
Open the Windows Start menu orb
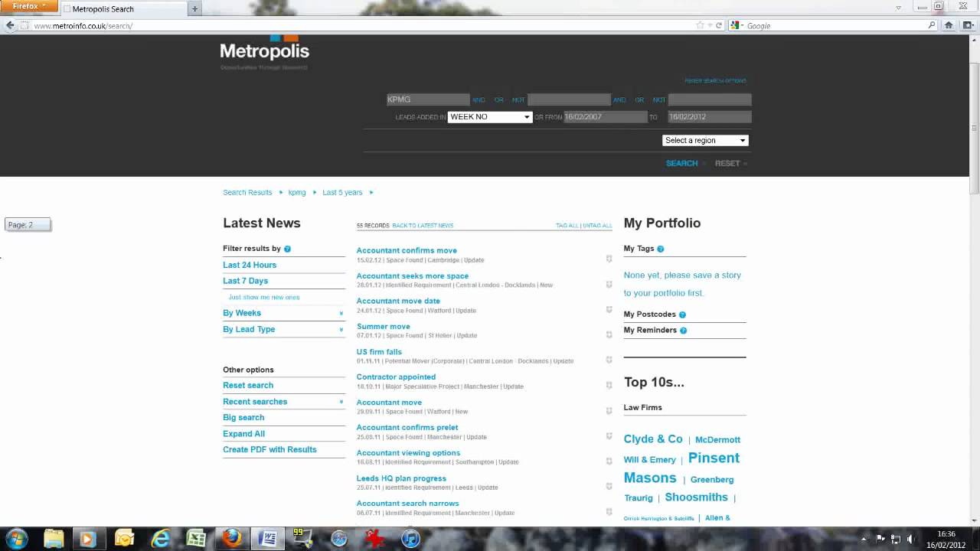[x=16, y=539]
